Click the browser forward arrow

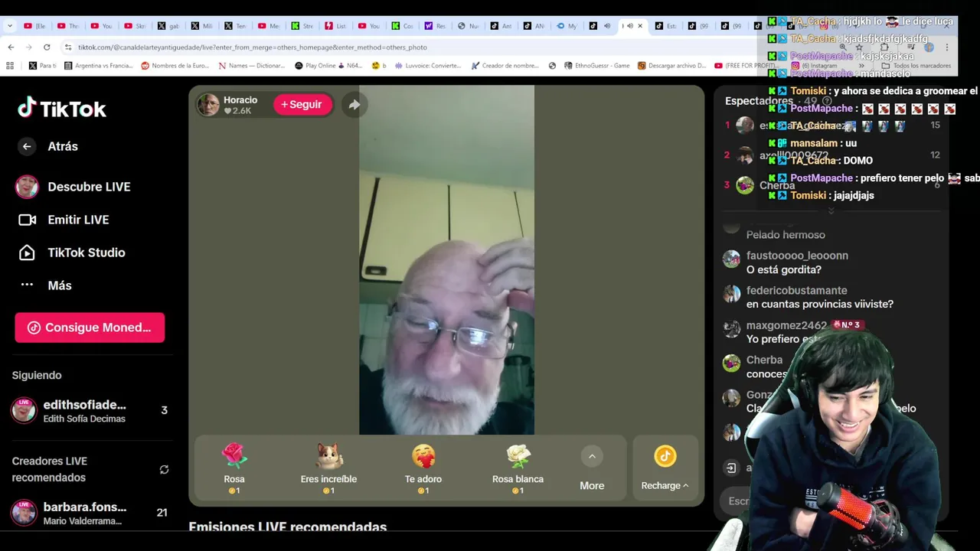pyautogui.click(x=28, y=47)
